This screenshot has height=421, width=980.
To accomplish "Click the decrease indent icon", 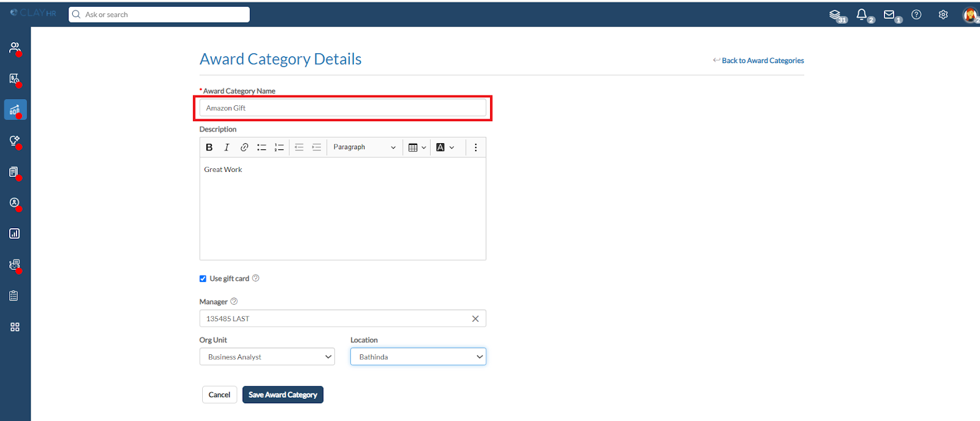I will pos(299,147).
